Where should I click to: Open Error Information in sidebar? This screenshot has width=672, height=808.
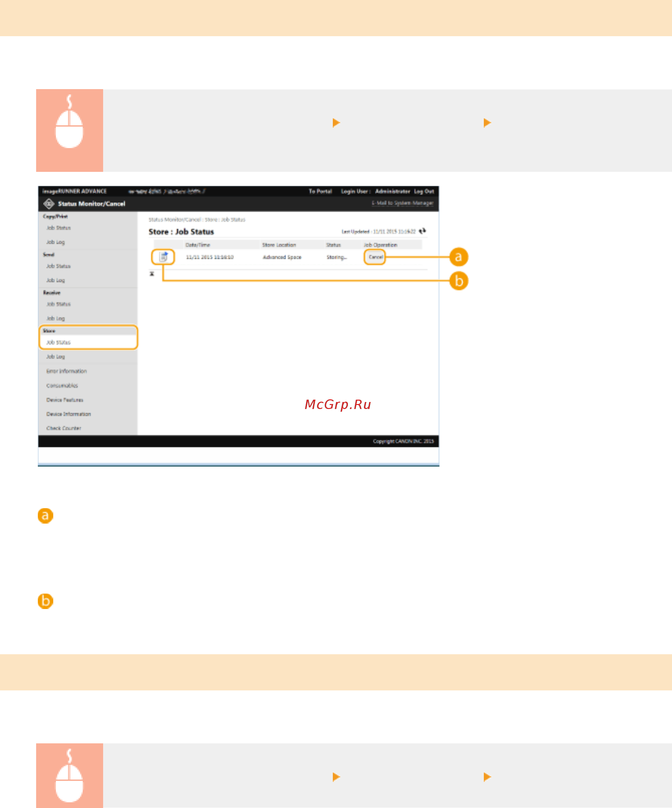tap(67, 371)
